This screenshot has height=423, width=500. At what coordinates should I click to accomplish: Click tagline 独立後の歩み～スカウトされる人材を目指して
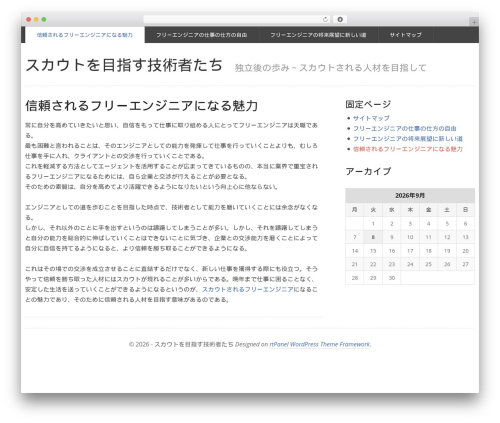[x=330, y=68]
